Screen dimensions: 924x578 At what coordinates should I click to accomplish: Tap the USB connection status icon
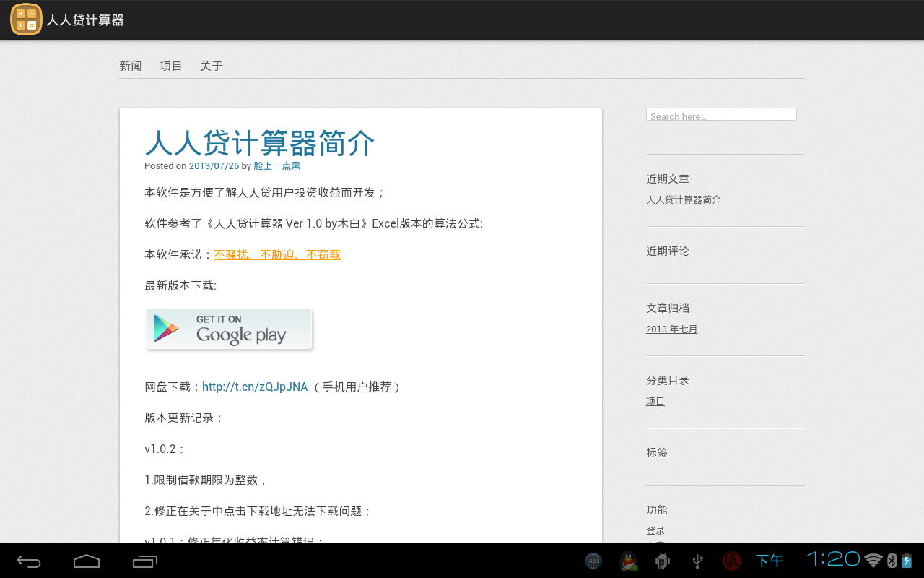point(697,561)
